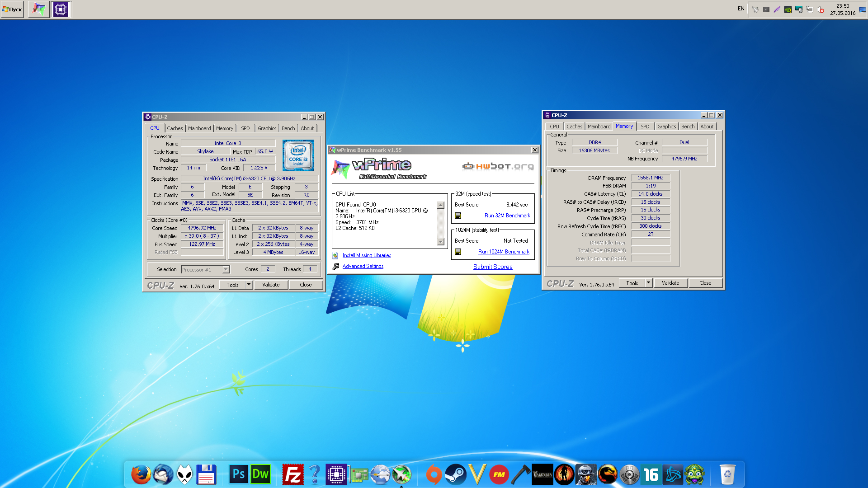
Task: Launch Origin from the dock
Action: (x=434, y=474)
